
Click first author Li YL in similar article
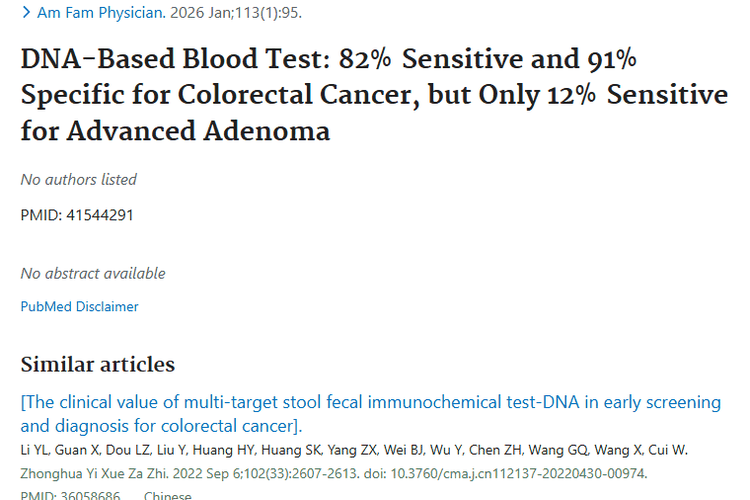[x=33, y=449]
